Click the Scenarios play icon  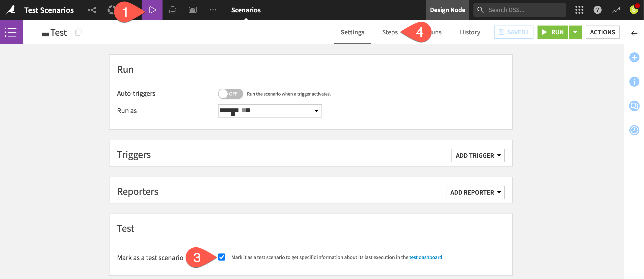point(152,10)
